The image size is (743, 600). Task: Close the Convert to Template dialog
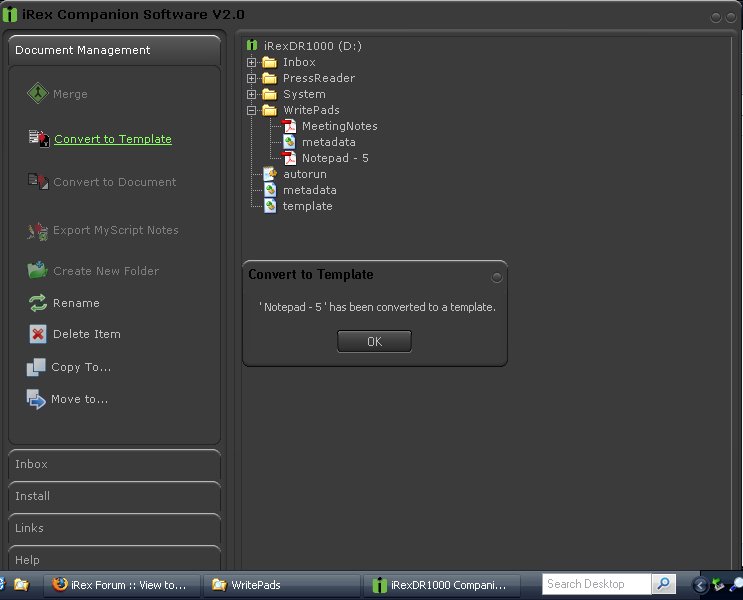[x=497, y=277]
